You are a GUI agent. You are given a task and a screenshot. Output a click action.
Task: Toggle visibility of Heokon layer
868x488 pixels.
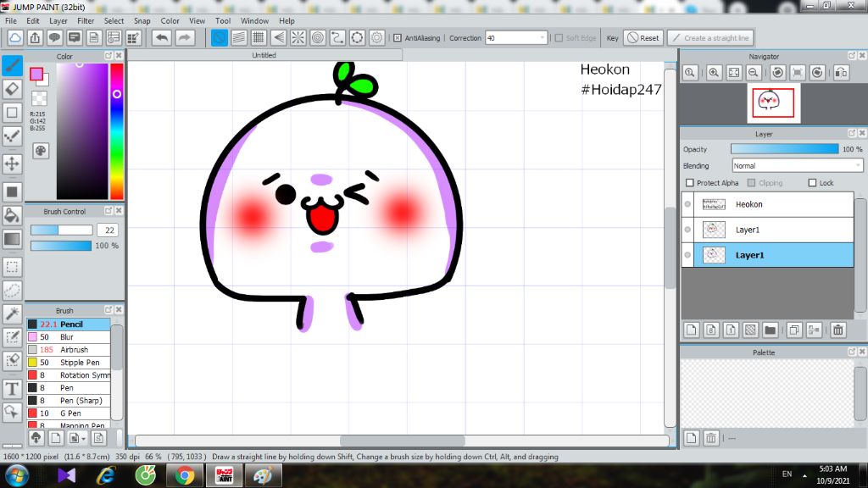pos(687,204)
